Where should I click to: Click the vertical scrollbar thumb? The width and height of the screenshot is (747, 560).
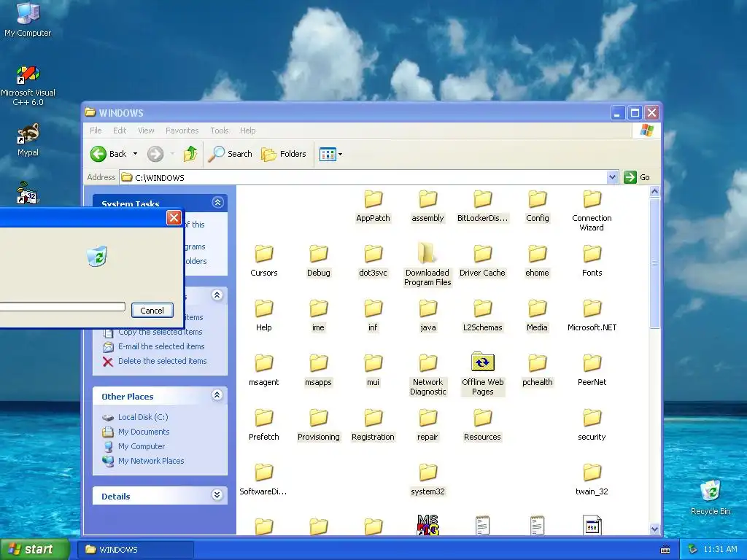click(x=654, y=262)
